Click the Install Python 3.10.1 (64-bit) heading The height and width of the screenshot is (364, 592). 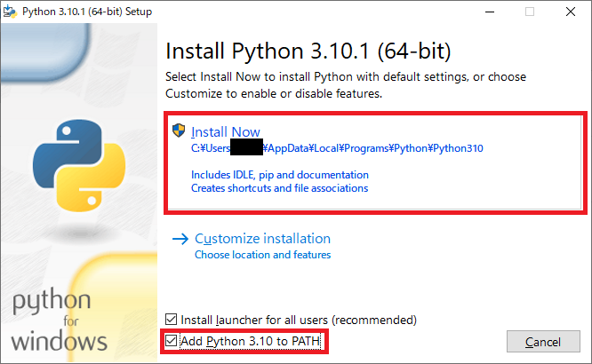308,51
